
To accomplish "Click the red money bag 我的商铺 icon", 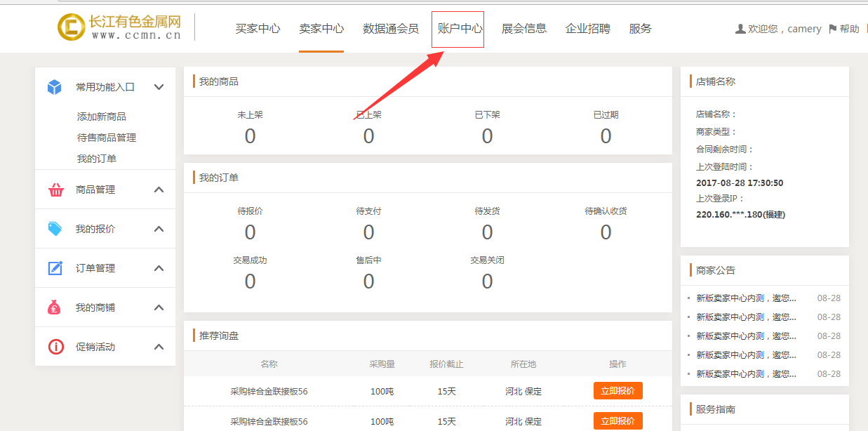I will click(x=55, y=307).
